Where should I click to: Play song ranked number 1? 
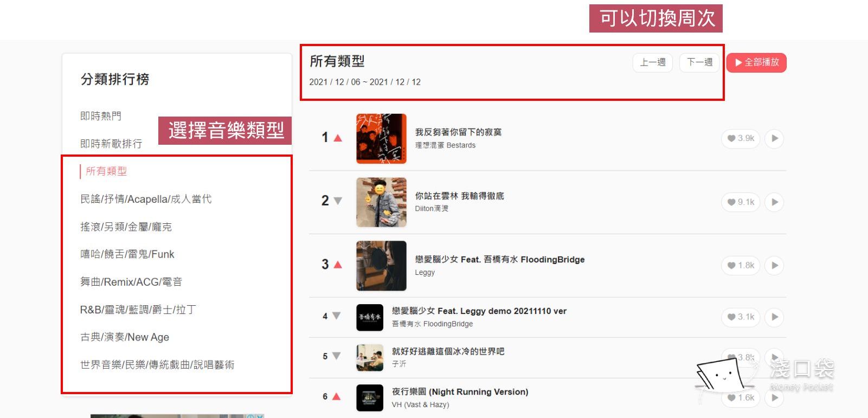(774, 138)
